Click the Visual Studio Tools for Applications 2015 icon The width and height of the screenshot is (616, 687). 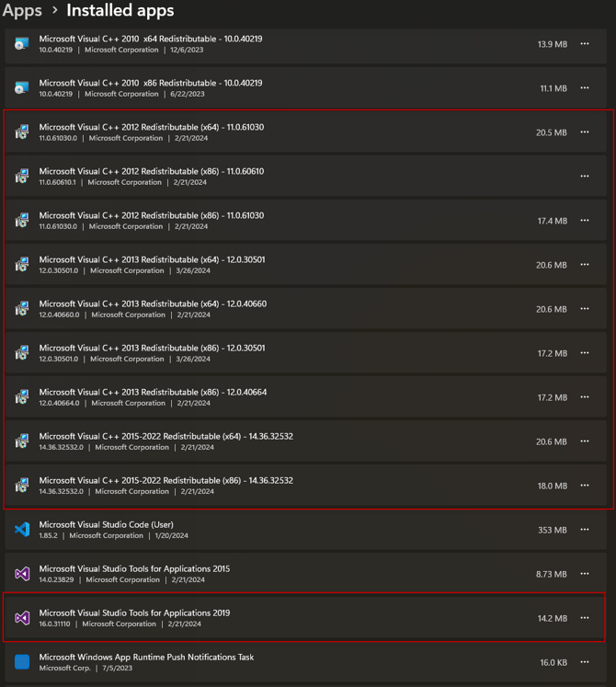click(22, 574)
